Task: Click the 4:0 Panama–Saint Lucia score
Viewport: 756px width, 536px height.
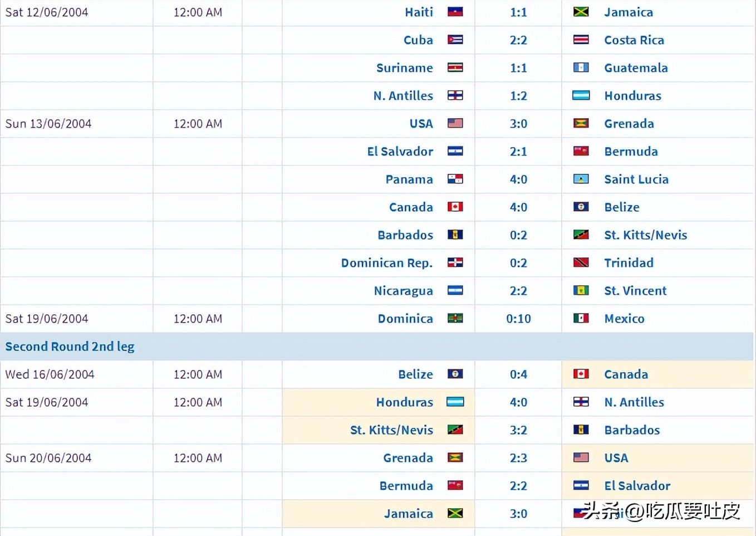Action: pos(518,179)
